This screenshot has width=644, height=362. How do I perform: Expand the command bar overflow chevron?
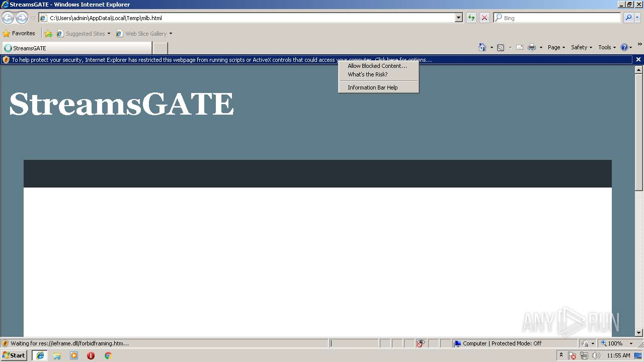pos(640,44)
